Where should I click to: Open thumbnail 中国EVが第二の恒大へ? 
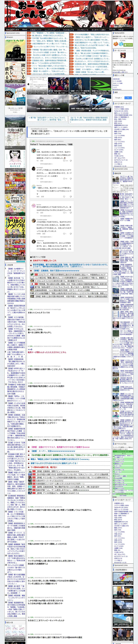(90, 103)
